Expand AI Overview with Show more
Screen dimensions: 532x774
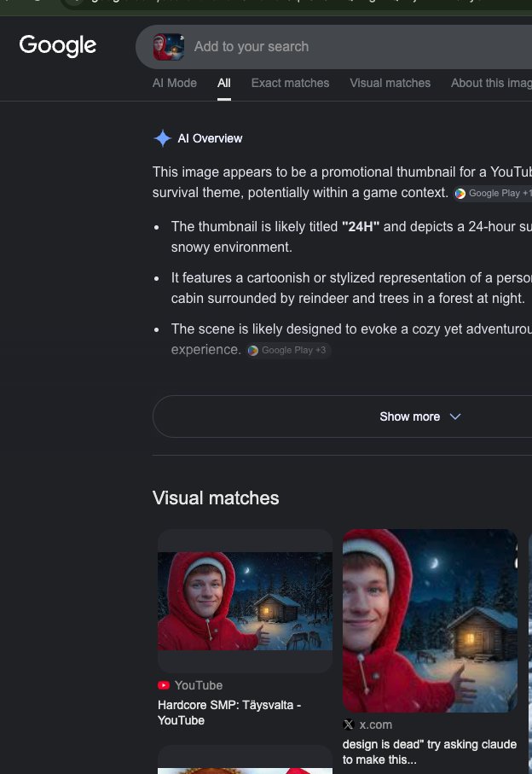coord(342,416)
